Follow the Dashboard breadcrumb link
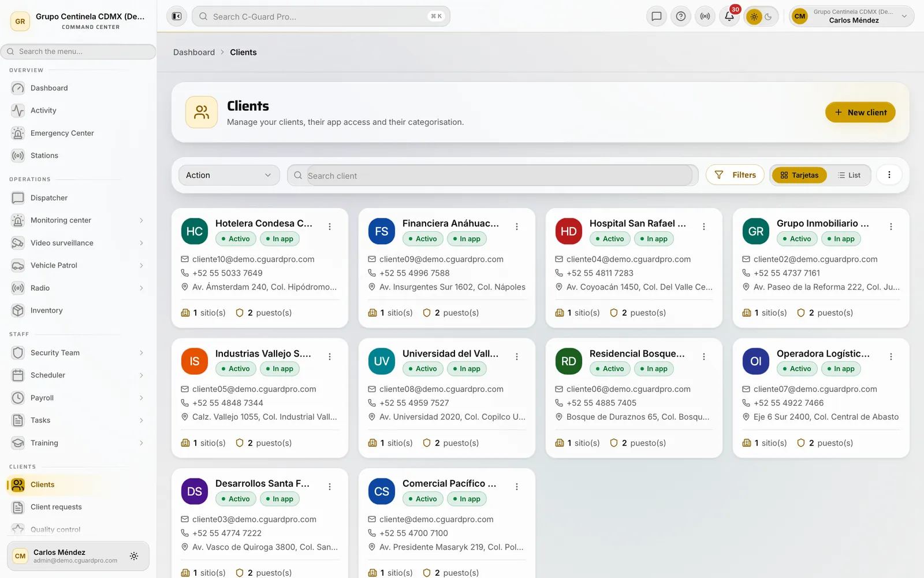 pyautogui.click(x=194, y=52)
